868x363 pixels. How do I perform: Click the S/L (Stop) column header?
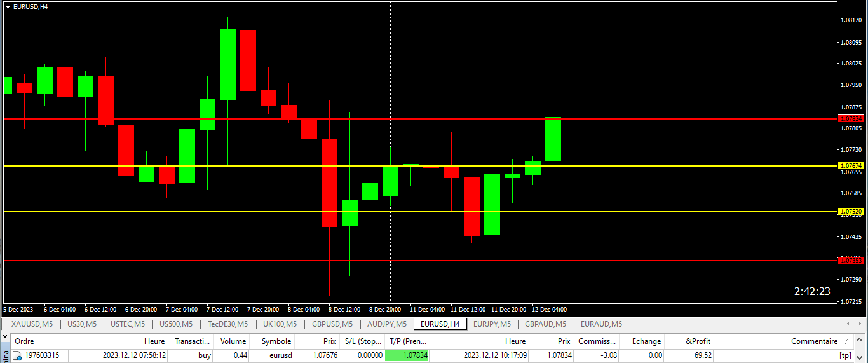pos(362,341)
